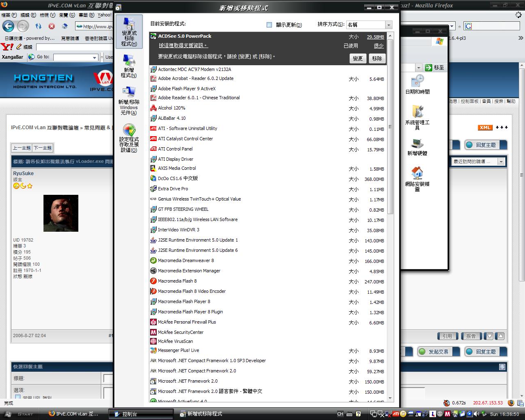Open 系統管理工具 in the Control Panel window
This screenshot has width=525, height=420.
click(x=417, y=117)
